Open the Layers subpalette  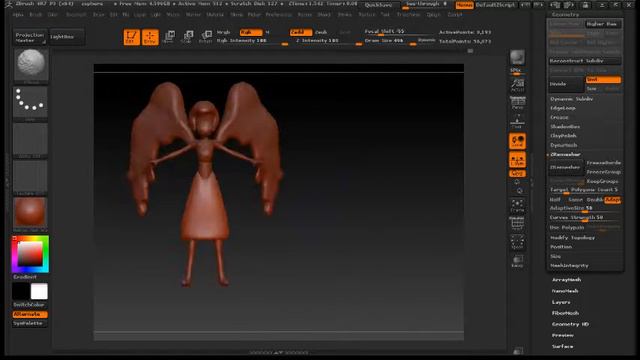point(561,302)
